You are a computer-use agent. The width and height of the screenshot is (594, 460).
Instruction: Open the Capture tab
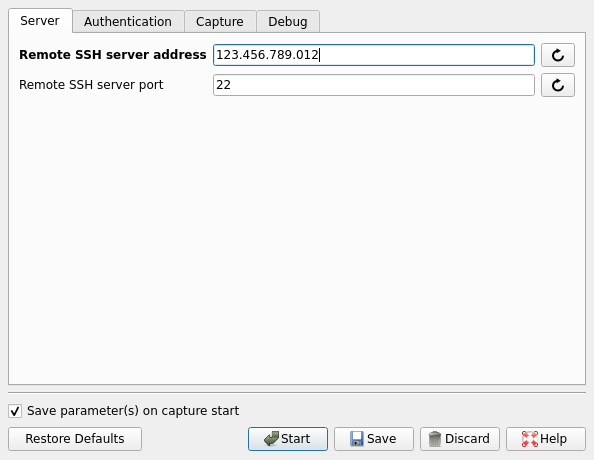pos(220,22)
